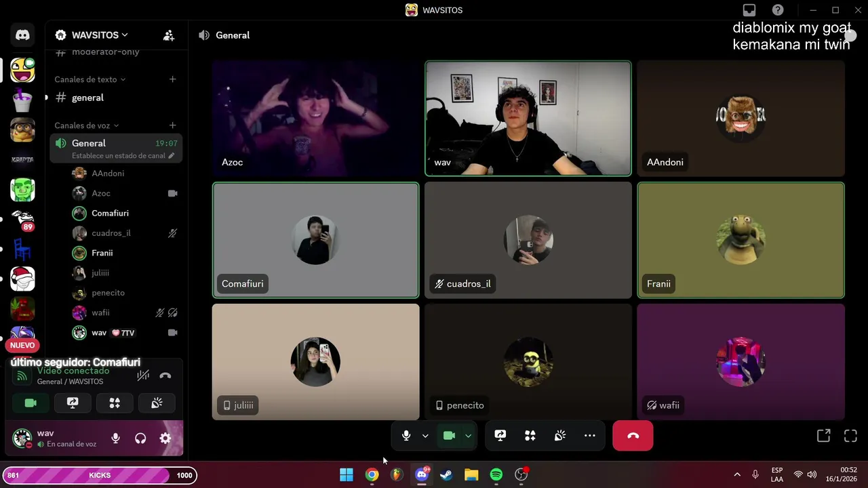This screenshot has height=488, width=868.
Task: Select wafii in voice member list
Action: (x=125, y=312)
